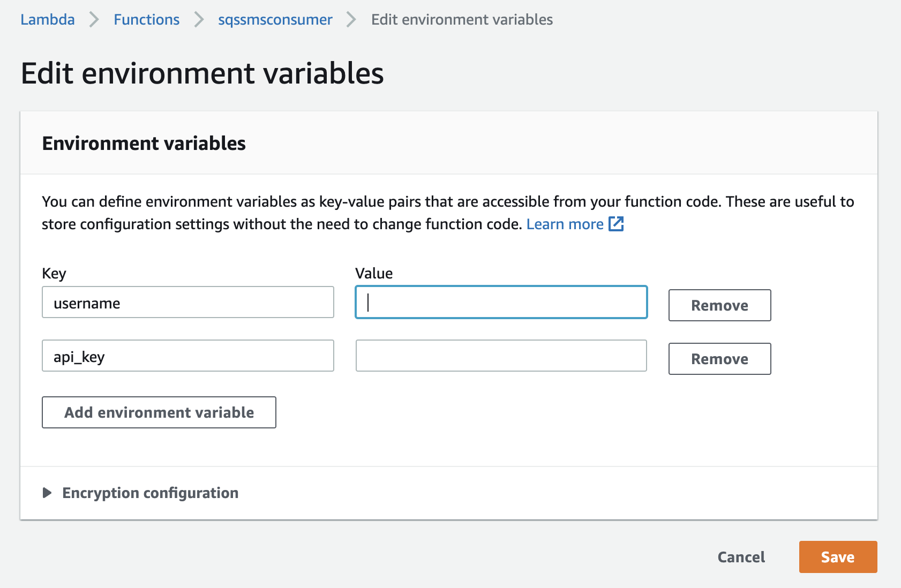This screenshot has height=588, width=901.
Task: Open the Lambda breadcrumb link
Action: 48,20
